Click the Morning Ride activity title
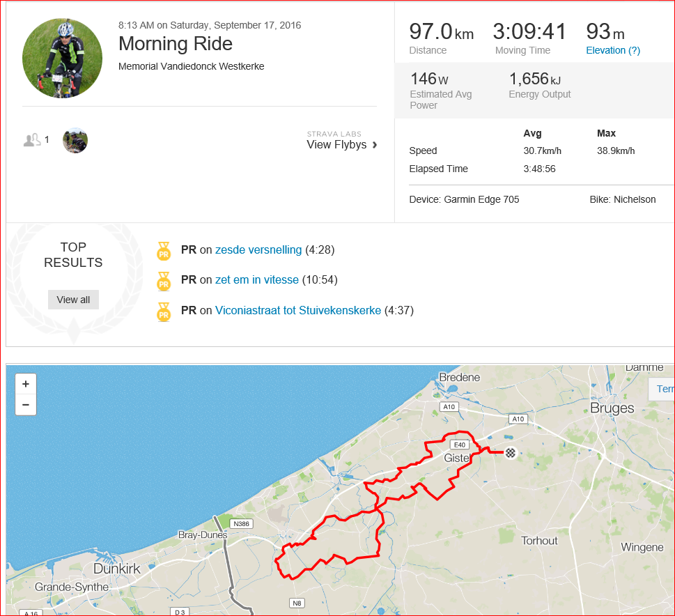The height and width of the screenshot is (616, 675). coord(176,43)
